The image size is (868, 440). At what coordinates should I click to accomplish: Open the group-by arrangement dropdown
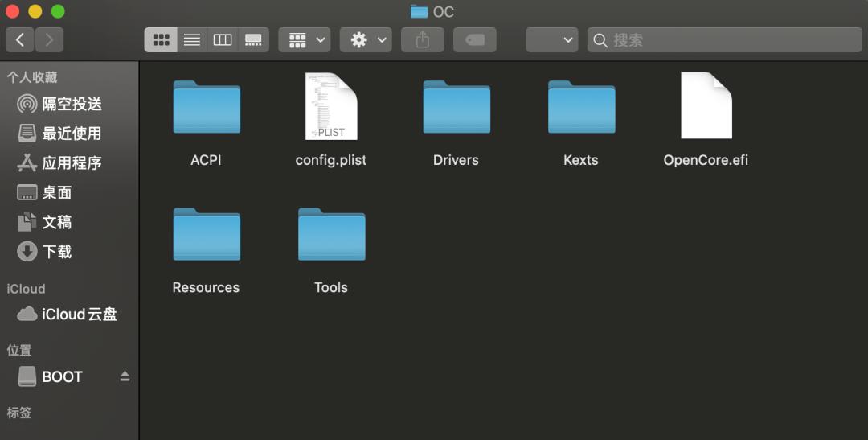304,39
